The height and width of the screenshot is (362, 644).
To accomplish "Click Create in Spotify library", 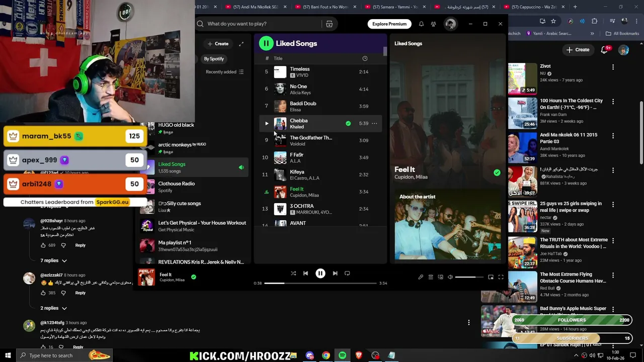I will coord(218,44).
